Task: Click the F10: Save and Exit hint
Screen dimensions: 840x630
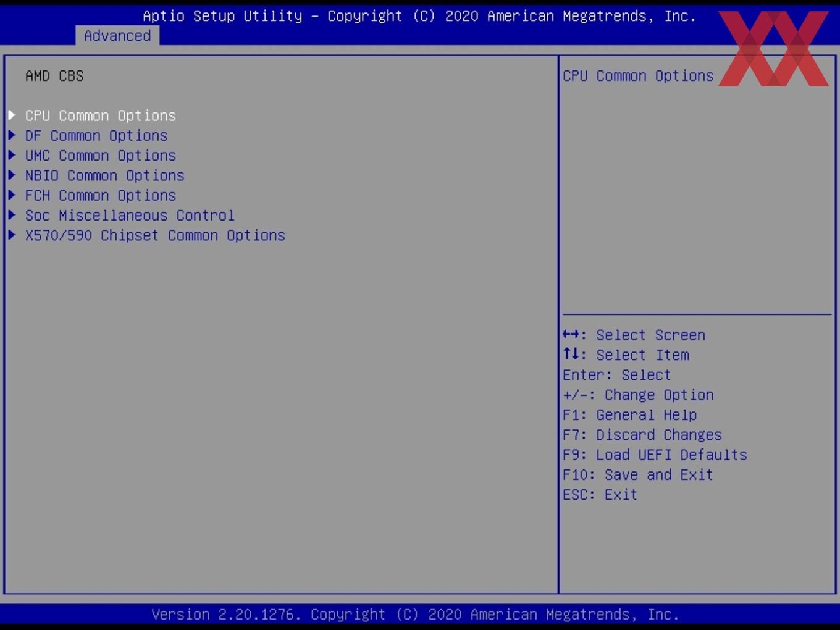Action: coord(638,474)
